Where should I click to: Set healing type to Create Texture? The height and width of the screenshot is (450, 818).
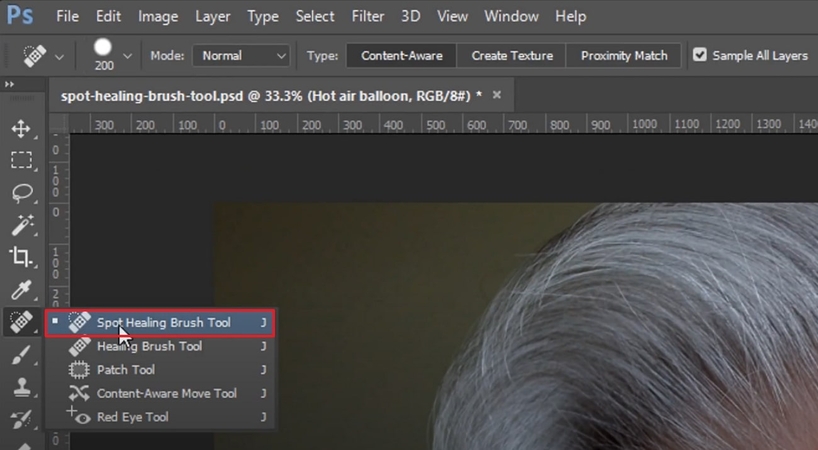[x=512, y=55]
